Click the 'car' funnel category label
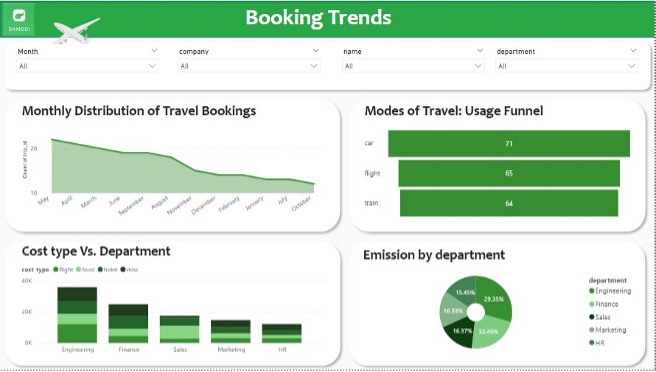The width and height of the screenshot is (656, 372). click(x=369, y=143)
